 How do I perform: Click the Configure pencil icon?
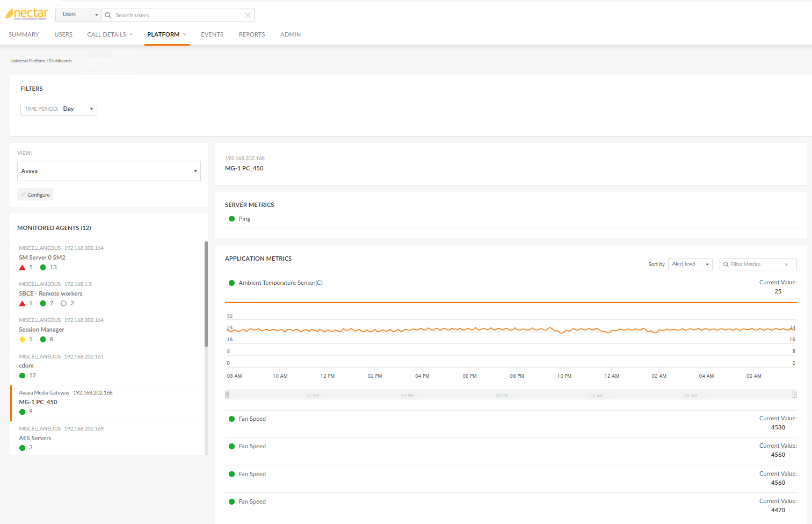[x=24, y=195]
